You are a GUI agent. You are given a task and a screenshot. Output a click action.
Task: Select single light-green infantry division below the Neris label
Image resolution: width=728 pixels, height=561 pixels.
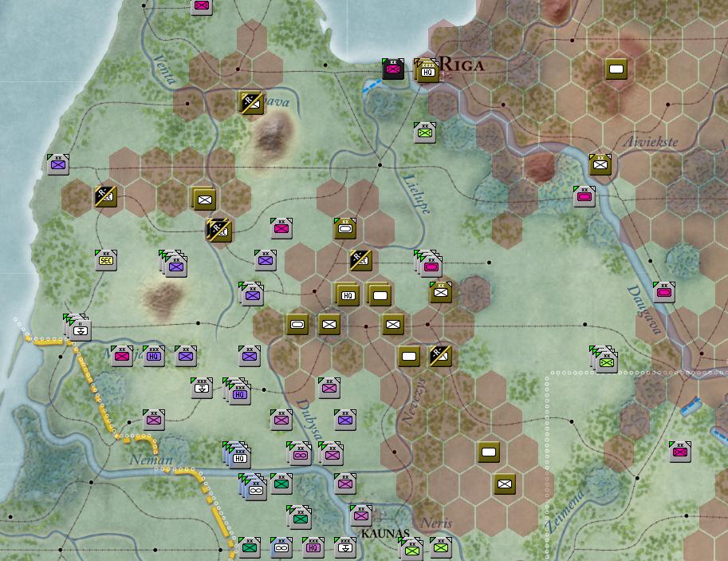pyautogui.click(x=441, y=547)
